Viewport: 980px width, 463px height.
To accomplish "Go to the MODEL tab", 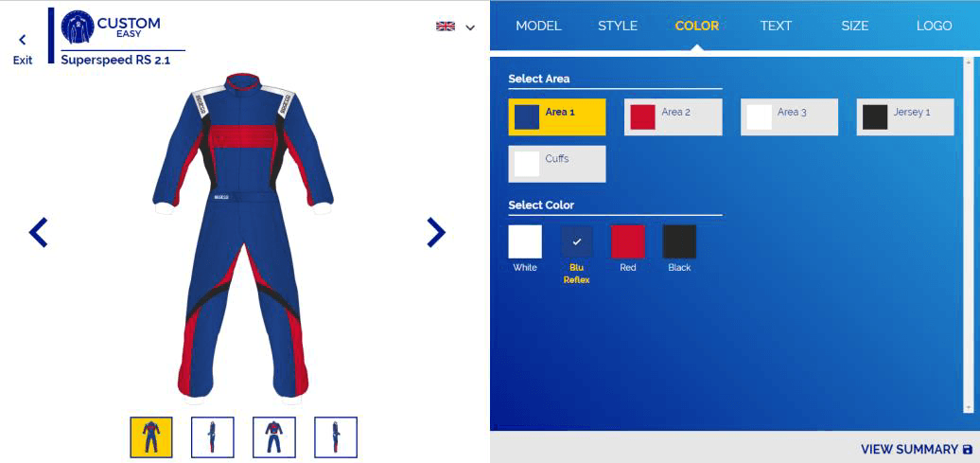I will (x=538, y=26).
